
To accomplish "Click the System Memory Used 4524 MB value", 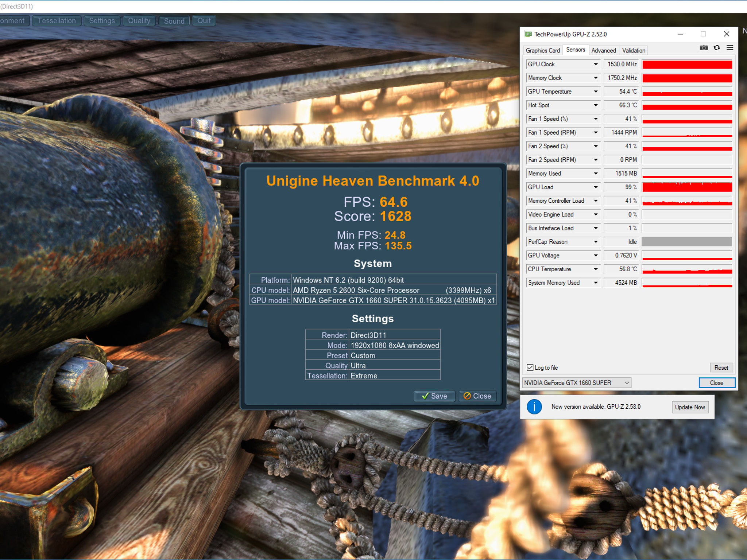I will (x=621, y=283).
